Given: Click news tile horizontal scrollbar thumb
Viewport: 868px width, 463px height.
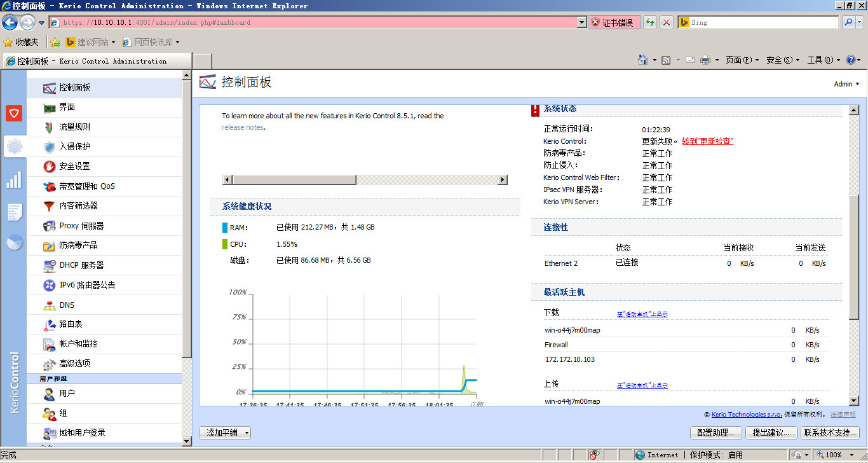Looking at the screenshot, I should (x=294, y=180).
